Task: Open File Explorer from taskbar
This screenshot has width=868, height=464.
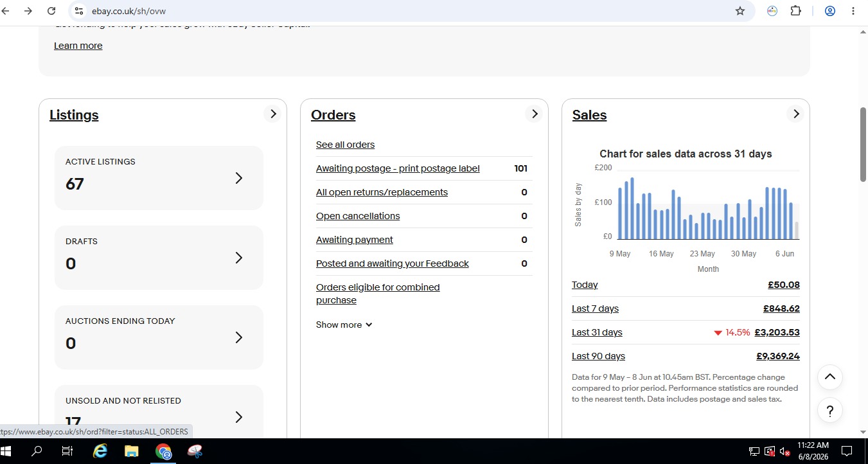Action: [x=132, y=451]
